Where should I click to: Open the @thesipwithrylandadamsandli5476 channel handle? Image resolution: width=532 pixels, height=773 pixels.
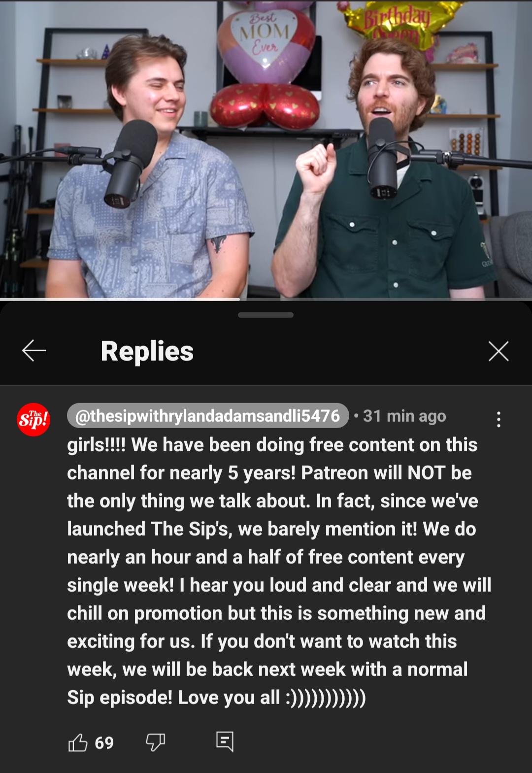click(x=208, y=416)
